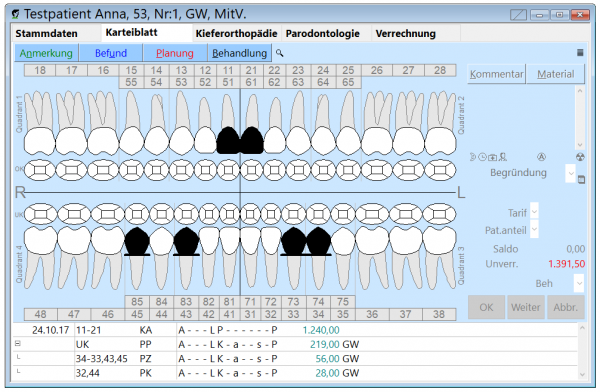Image resolution: width=600 pixels, height=392 pixels.
Task: Select blackened lower tooth 45 crown
Action: click(137, 241)
